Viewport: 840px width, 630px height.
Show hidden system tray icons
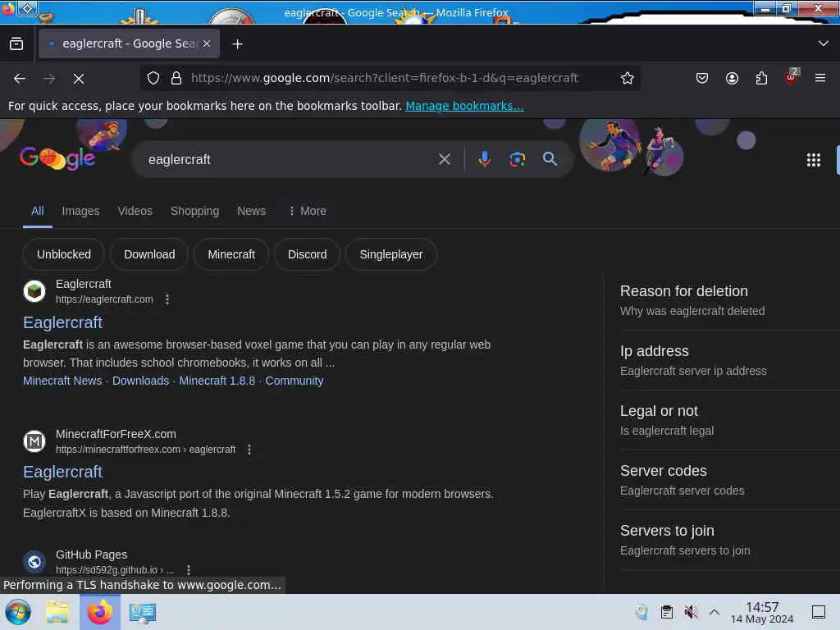714,612
